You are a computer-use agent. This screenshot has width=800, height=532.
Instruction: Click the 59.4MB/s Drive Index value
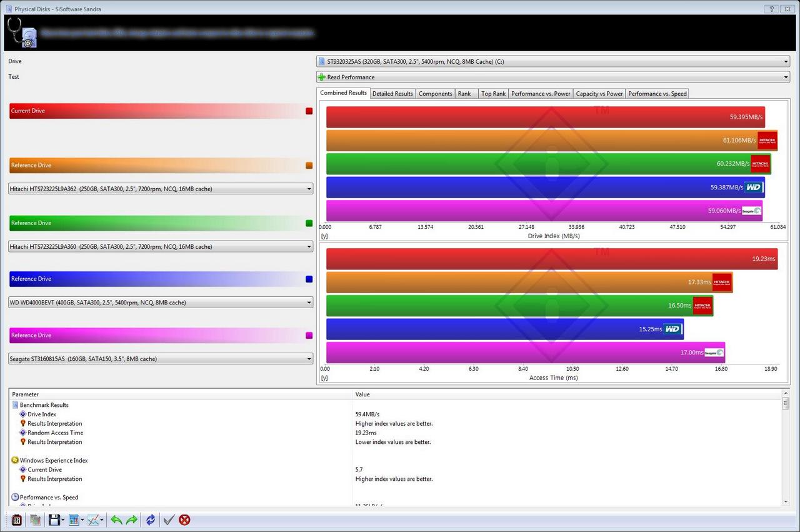(x=367, y=414)
